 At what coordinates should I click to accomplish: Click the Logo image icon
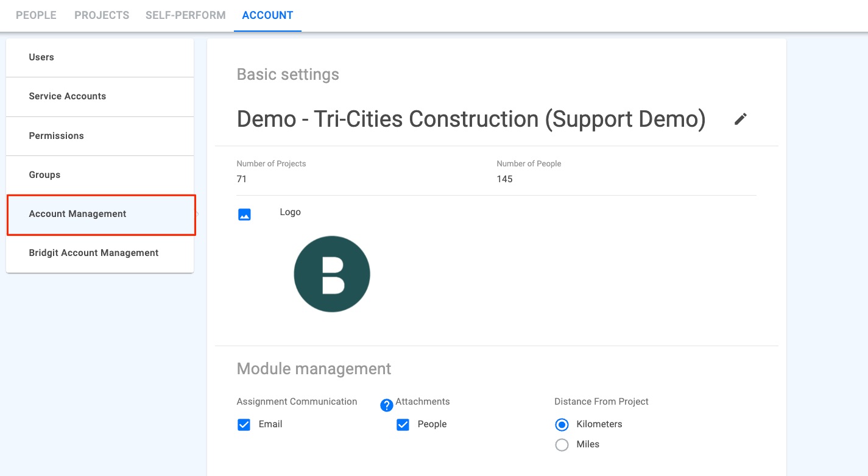tap(244, 215)
